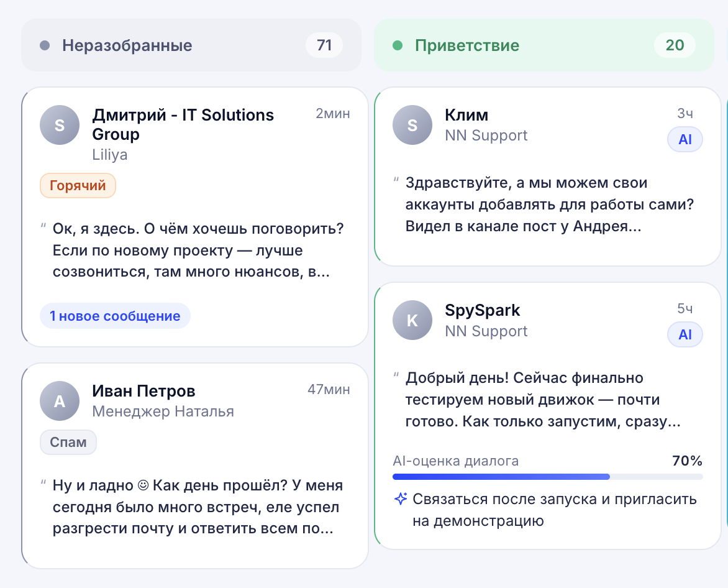Screen dimensions: 728x588
Task: Click the 5ч timestamp
Action: point(685,308)
